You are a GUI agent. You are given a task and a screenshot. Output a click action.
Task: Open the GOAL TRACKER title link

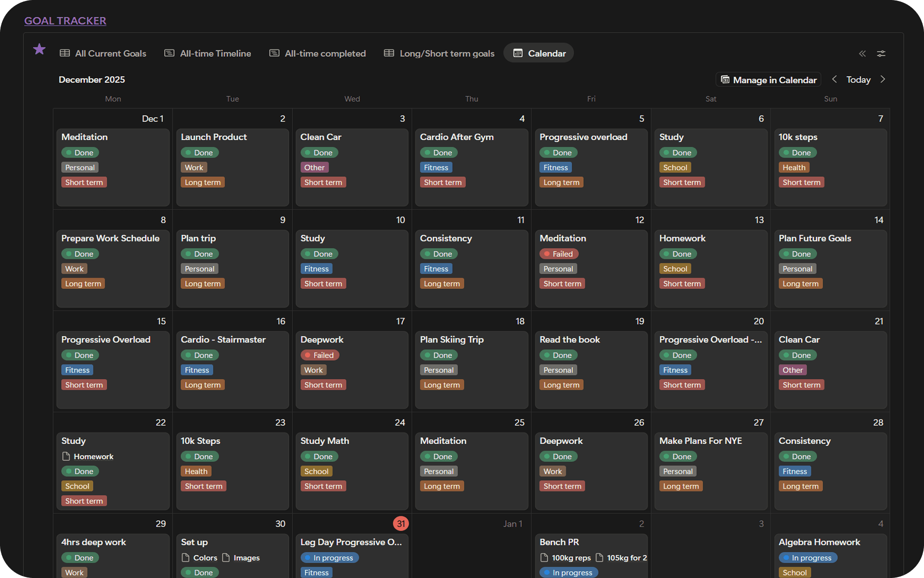click(x=65, y=21)
